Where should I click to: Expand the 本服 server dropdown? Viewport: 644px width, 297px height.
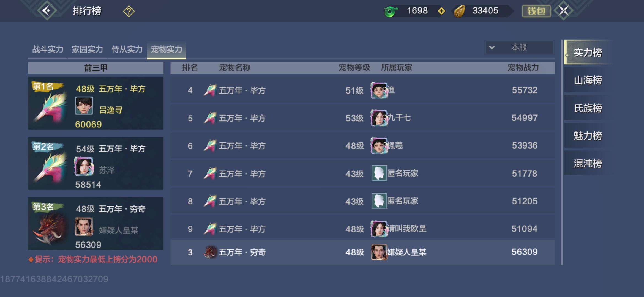(519, 48)
